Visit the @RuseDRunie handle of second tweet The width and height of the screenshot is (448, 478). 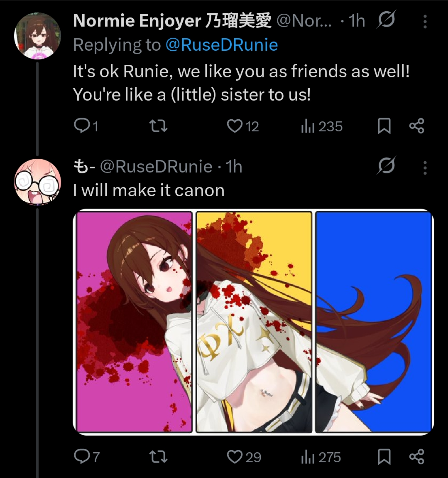click(156, 167)
